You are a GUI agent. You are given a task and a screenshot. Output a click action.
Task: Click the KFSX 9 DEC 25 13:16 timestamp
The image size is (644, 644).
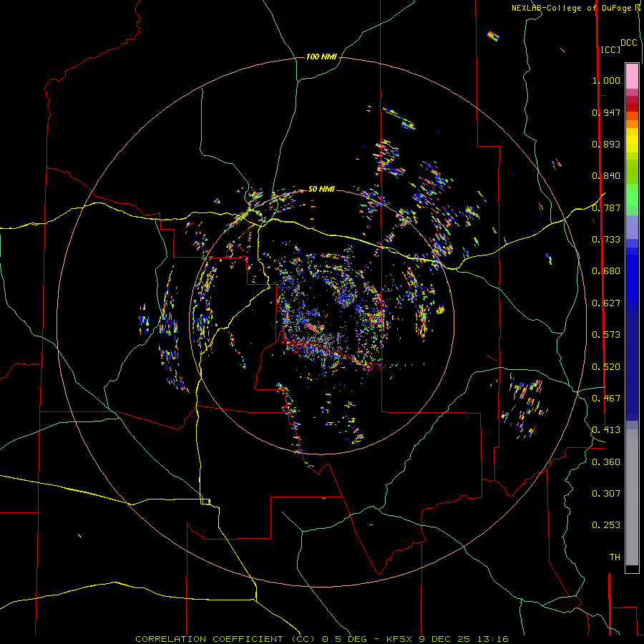pyautogui.click(x=447, y=639)
